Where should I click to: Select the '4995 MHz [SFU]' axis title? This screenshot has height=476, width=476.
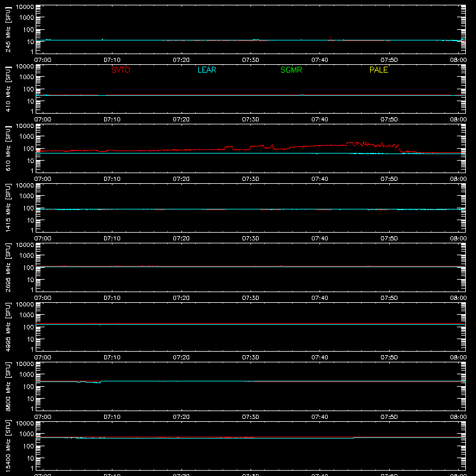[8, 327]
